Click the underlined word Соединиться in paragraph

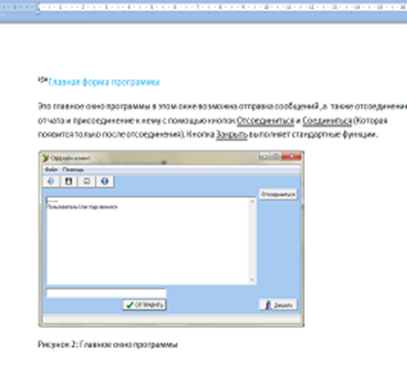(327, 121)
